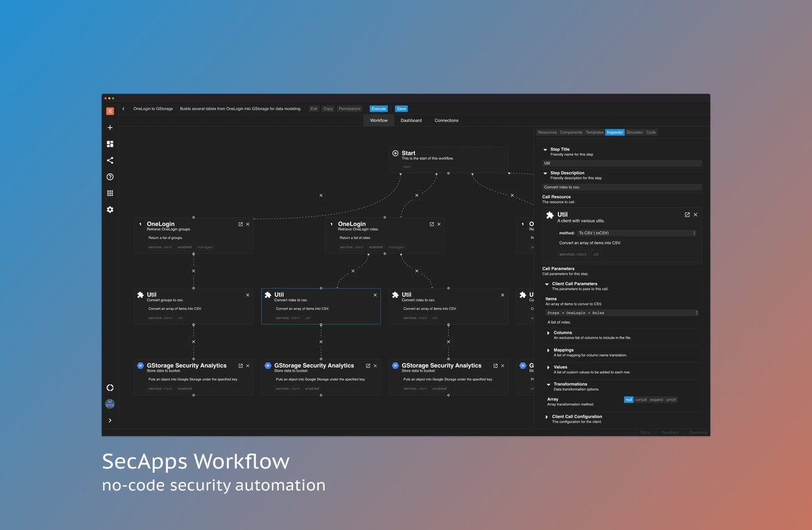Switch to the Dashboard tab

point(411,120)
